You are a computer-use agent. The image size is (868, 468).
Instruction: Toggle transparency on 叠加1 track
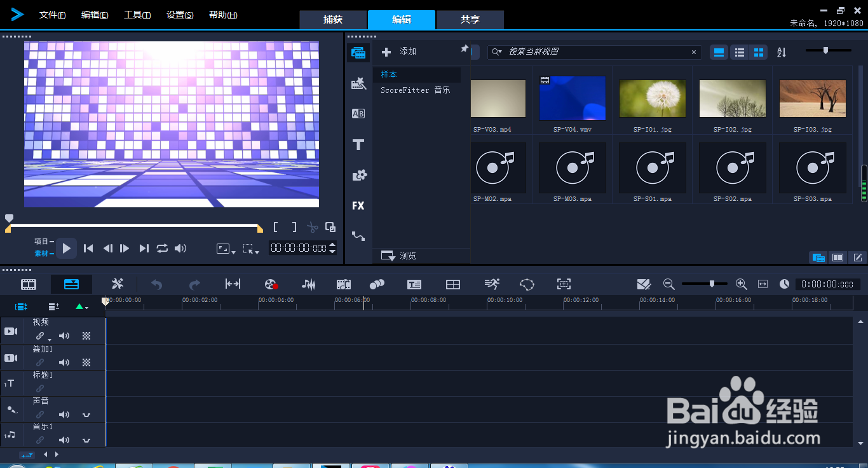[x=86, y=362]
